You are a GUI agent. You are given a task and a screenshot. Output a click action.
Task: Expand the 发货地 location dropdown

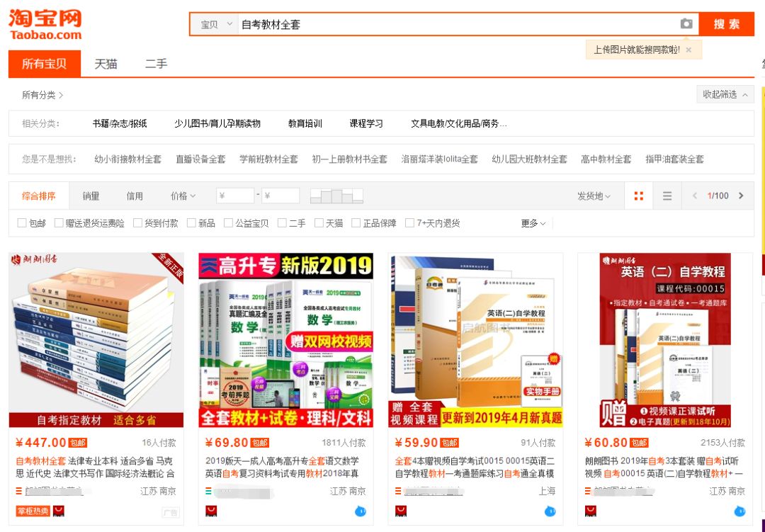(x=594, y=196)
